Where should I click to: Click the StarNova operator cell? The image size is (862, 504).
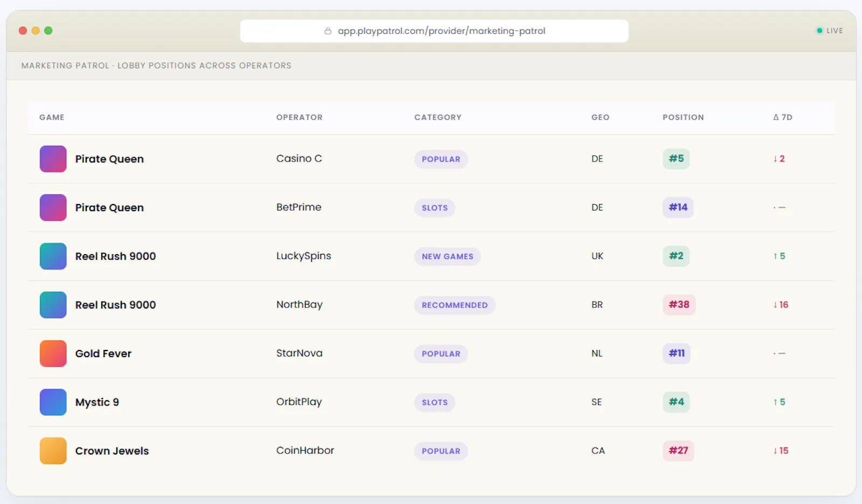tap(300, 353)
